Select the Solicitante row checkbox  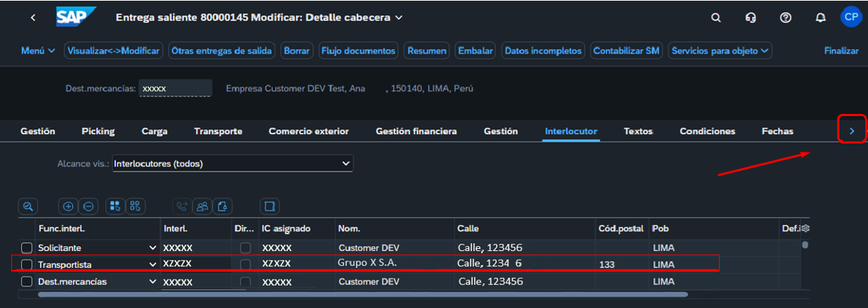pos(27,248)
